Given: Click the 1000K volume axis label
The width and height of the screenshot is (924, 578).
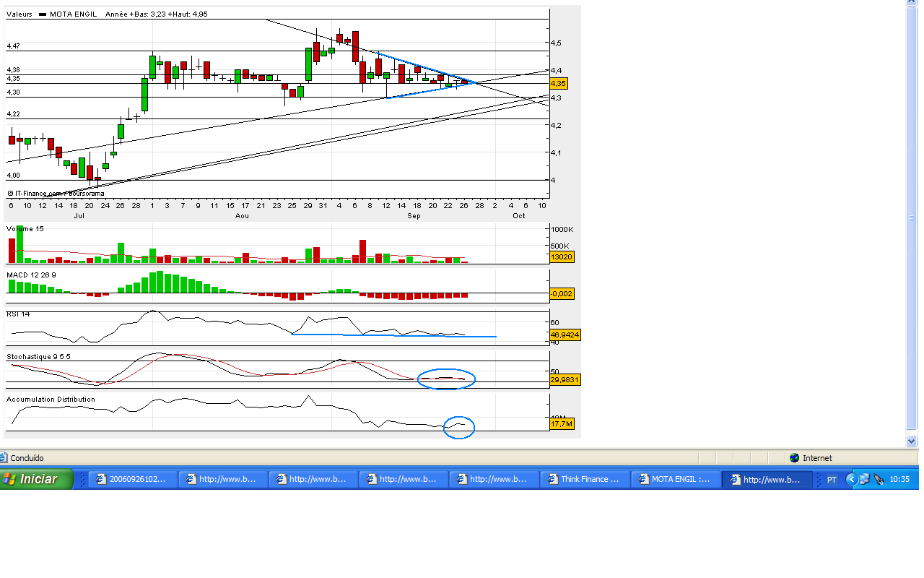Looking at the screenshot, I should pos(562,229).
